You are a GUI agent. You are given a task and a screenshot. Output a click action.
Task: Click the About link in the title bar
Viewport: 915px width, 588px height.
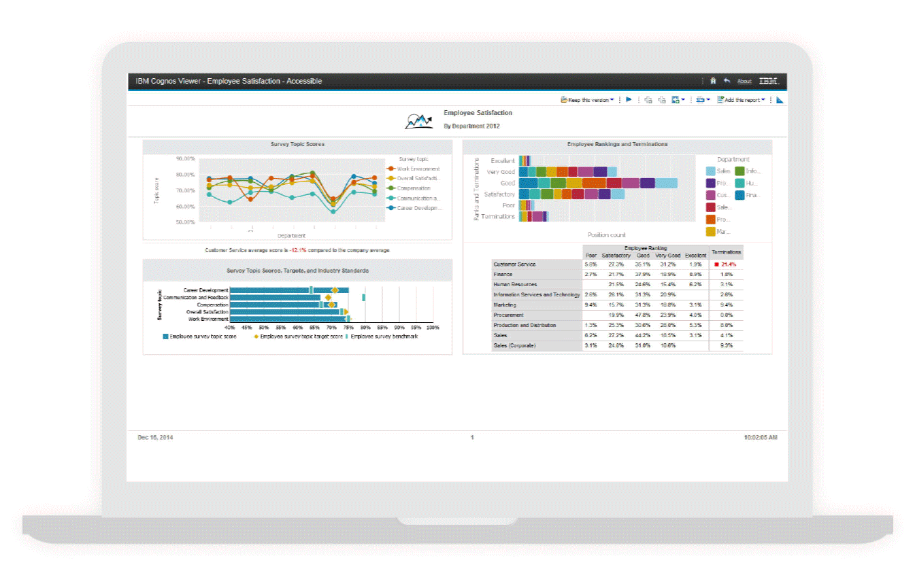click(x=744, y=81)
